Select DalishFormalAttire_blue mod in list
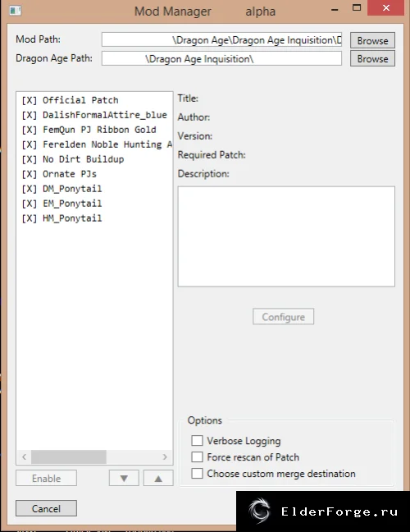Image resolution: width=410 pixels, height=532 pixels. [x=94, y=115]
